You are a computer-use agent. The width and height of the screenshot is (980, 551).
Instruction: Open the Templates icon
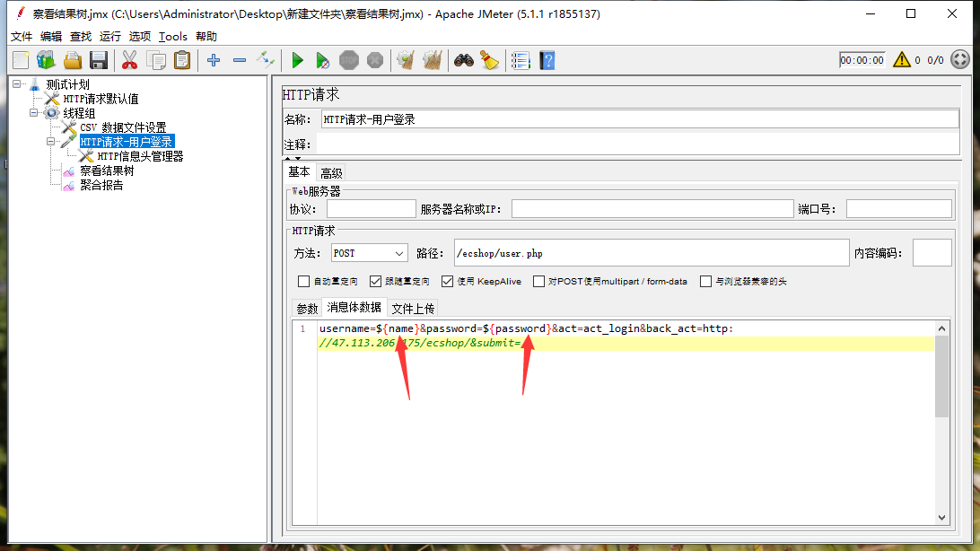click(47, 61)
